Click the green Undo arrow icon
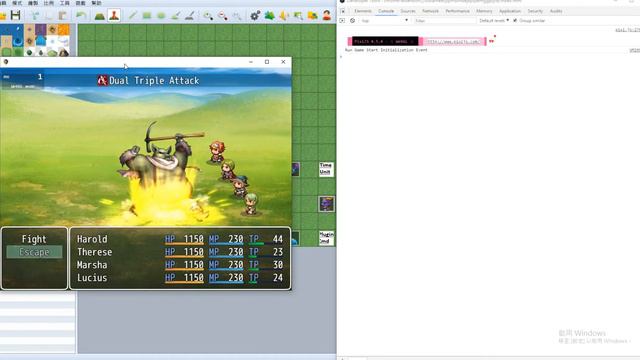Viewport: 640px width, 360px height. coord(81,16)
